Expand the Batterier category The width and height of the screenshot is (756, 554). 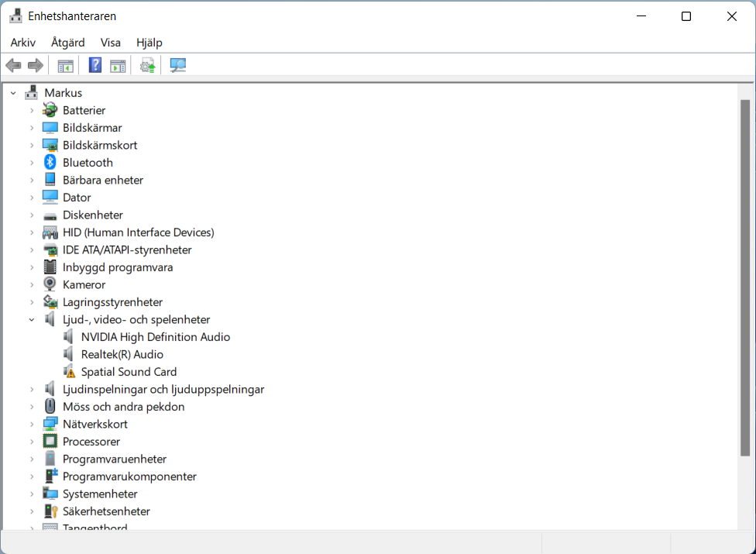[32, 111]
